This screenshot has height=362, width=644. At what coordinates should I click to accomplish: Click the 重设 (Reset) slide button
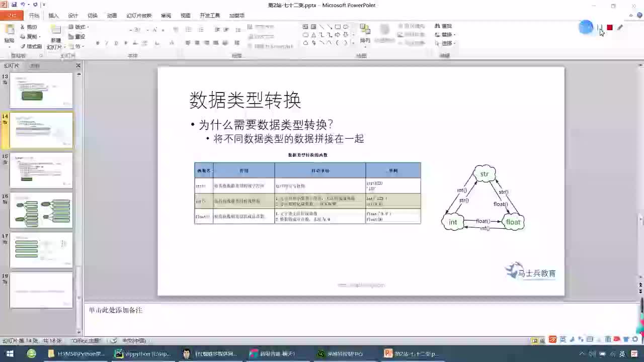(76, 37)
